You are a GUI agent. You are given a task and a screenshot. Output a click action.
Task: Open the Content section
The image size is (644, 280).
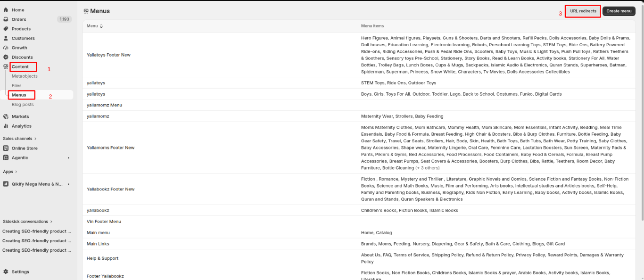(x=20, y=66)
